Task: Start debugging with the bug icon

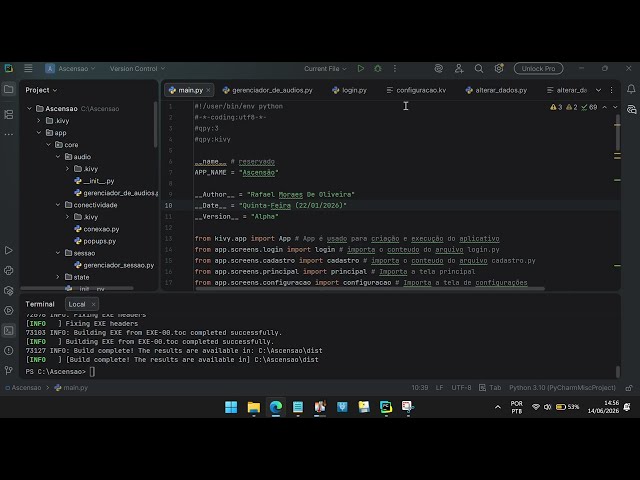Action: click(x=378, y=69)
